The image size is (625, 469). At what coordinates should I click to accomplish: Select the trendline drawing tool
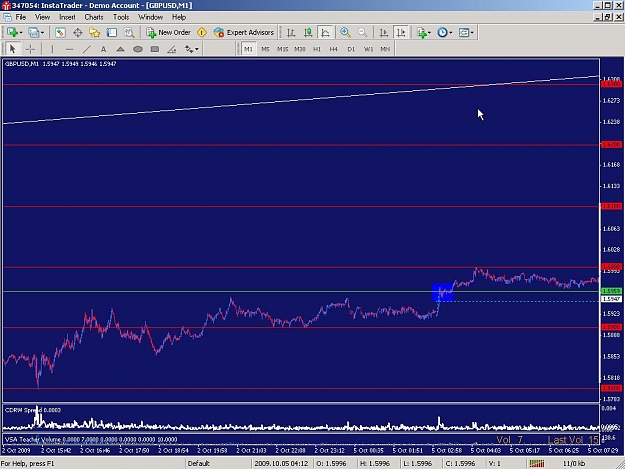[86, 49]
